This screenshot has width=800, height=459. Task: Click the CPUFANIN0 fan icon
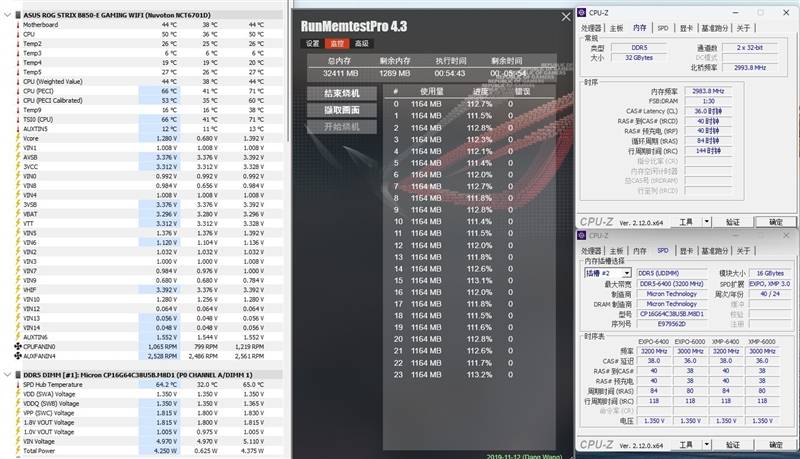pos(18,346)
